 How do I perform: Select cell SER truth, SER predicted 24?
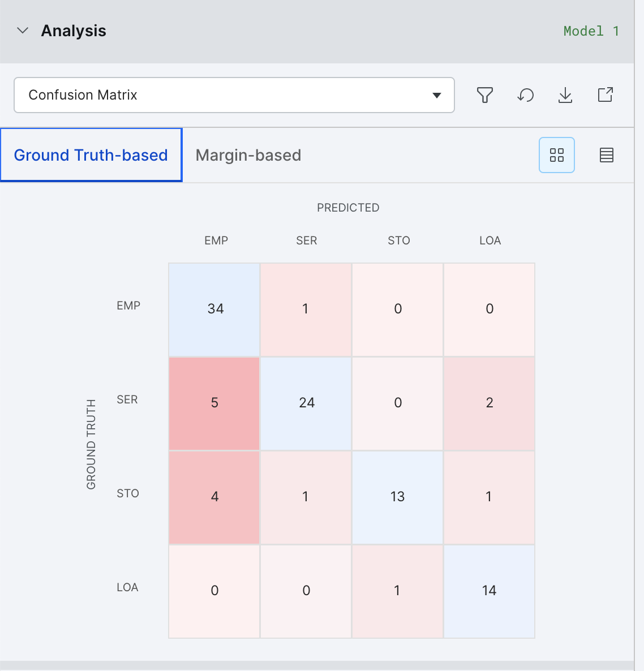point(306,403)
